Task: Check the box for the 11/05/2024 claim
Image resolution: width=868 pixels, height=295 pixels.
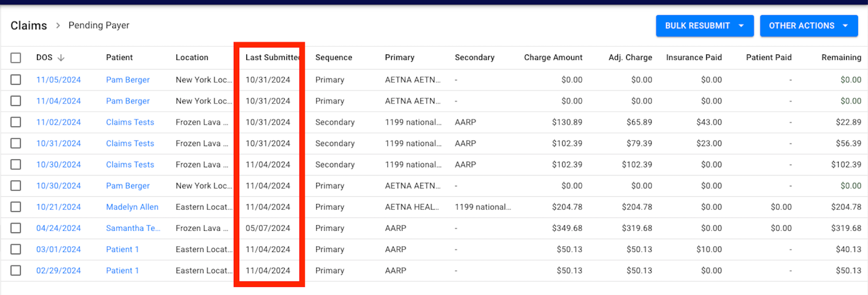Action: tap(16, 80)
